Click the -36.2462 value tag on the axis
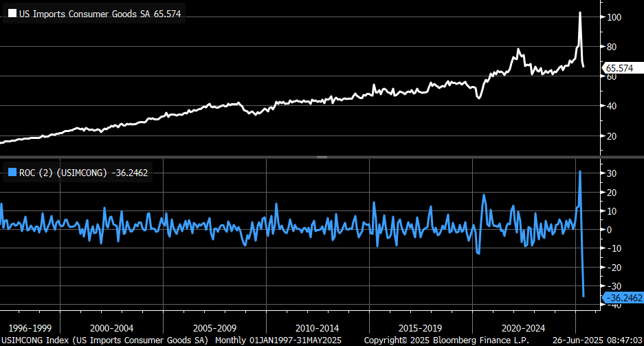Image resolution: width=644 pixels, height=346 pixels. pos(623,298)
